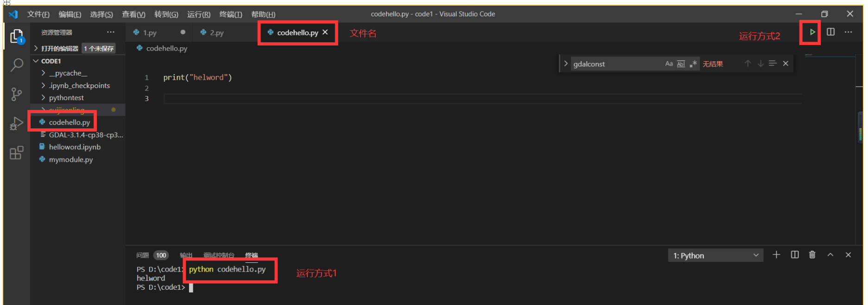
Task: Open the 查看(V) menu
Action: point(133,14)
